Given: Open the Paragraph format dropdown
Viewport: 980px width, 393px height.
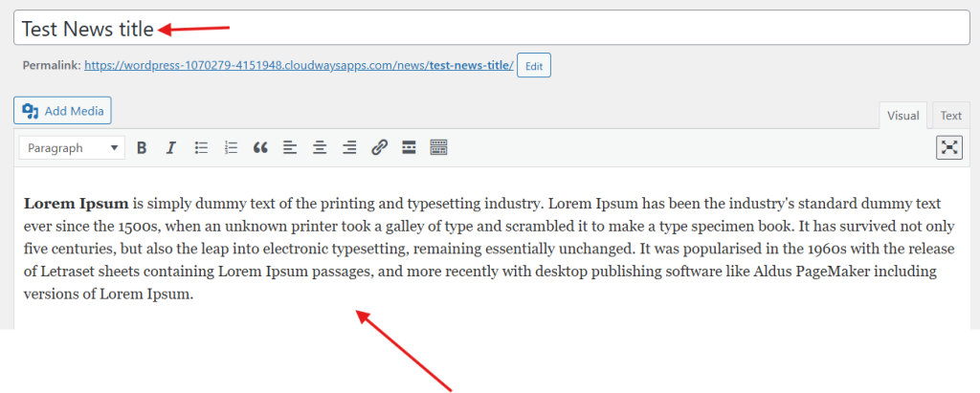Looking at the screenshot, I should [73, 148].
